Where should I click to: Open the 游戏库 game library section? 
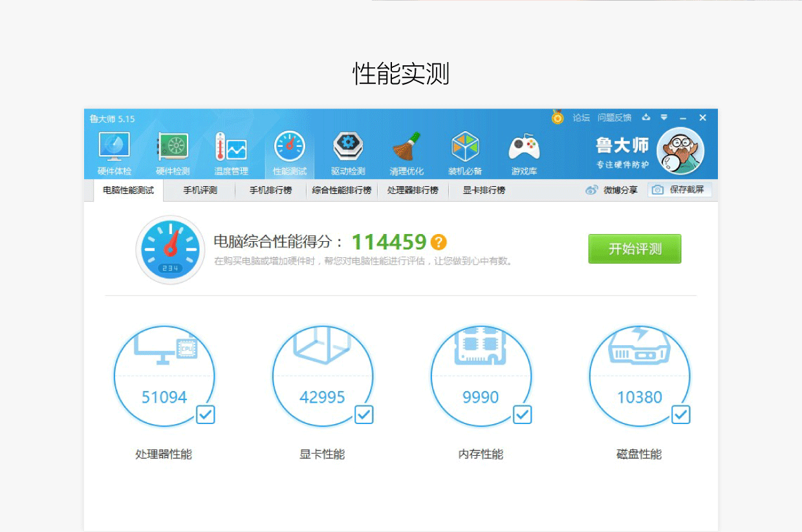(524, 153)
